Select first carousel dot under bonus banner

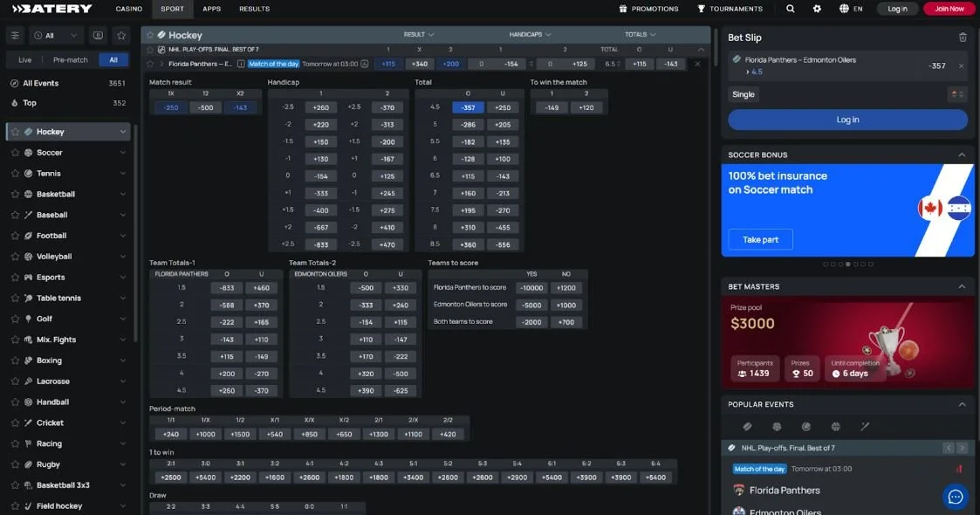826,264
